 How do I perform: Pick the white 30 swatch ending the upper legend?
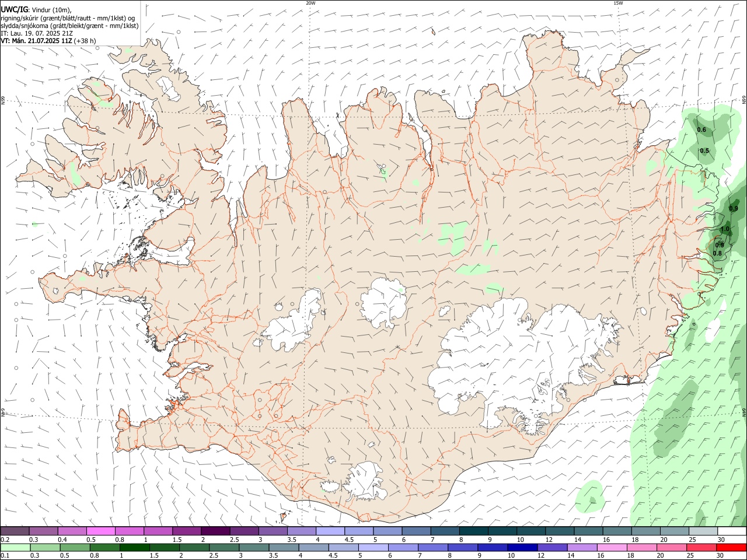(732, 531)
